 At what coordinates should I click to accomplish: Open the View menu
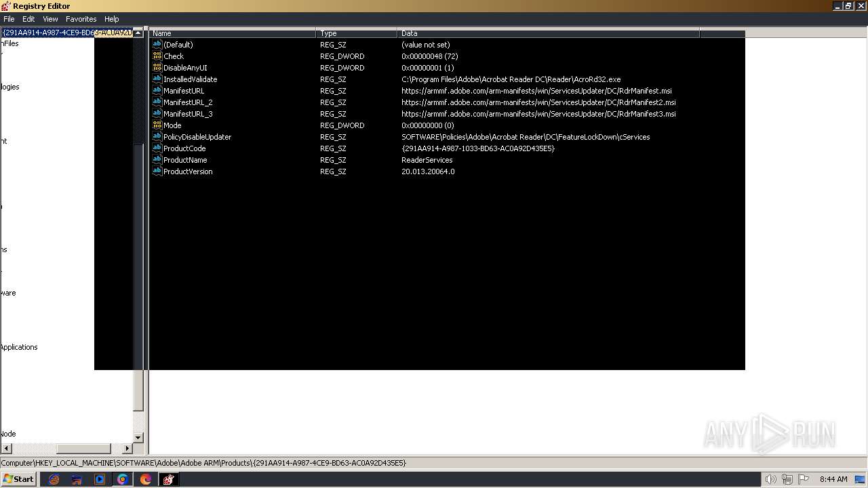[x=50, y=19]
